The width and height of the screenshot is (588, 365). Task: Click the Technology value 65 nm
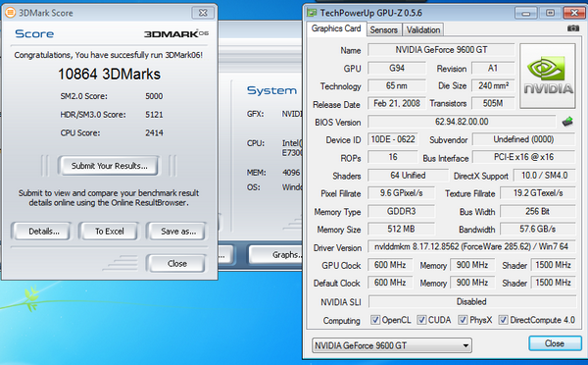point(397,85)
